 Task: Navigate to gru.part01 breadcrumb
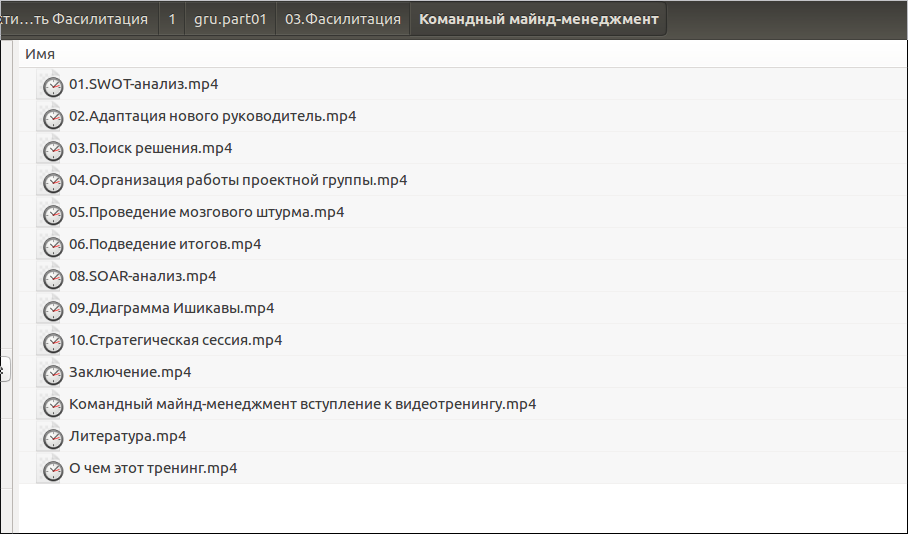230,19
